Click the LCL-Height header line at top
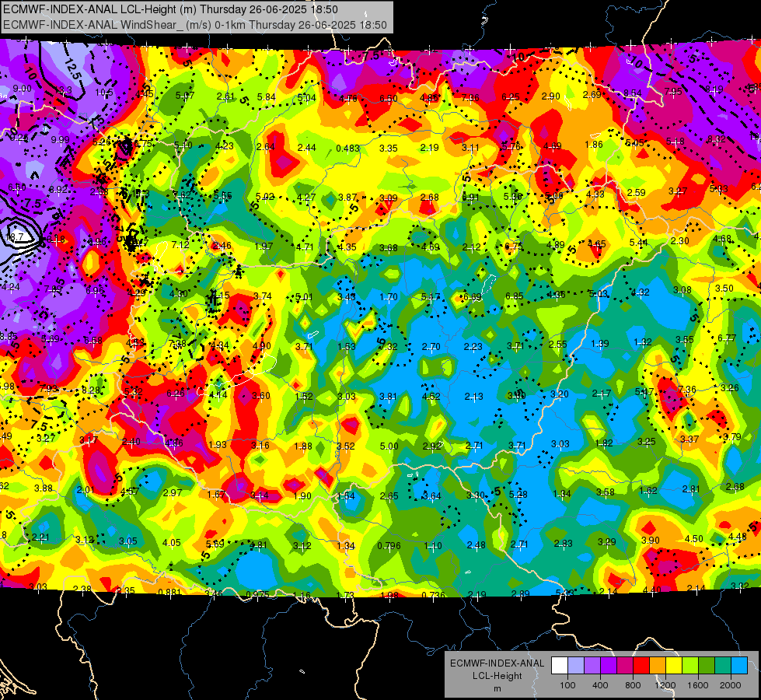 tap(170, 9)
